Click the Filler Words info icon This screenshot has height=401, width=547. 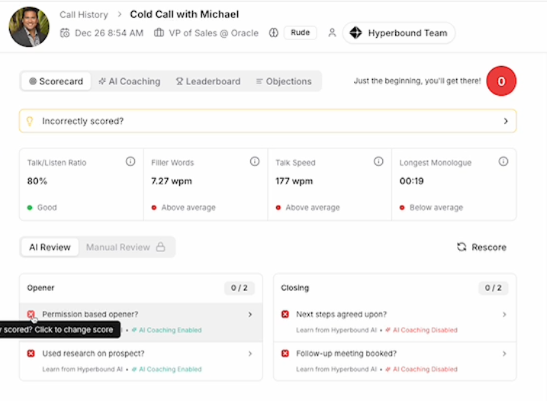click(x=255, y=162)
